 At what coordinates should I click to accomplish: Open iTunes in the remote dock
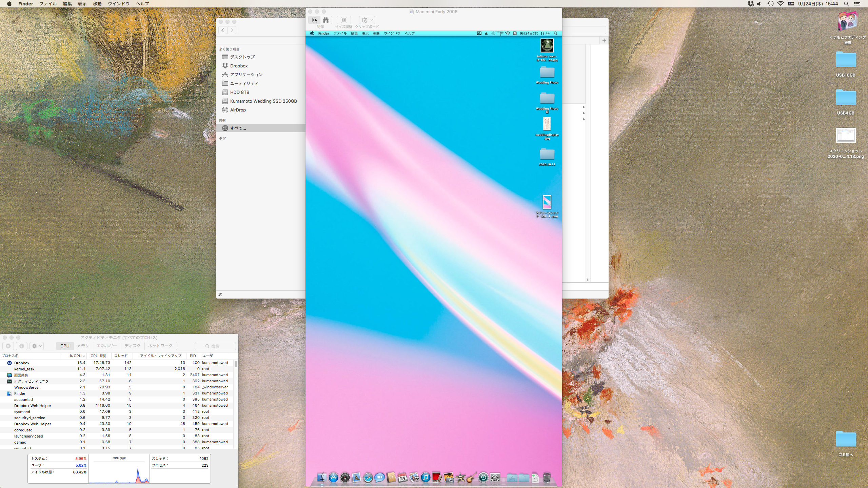426,477
